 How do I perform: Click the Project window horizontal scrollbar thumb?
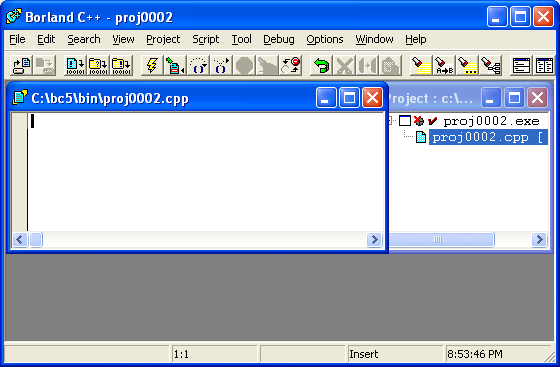441,239
